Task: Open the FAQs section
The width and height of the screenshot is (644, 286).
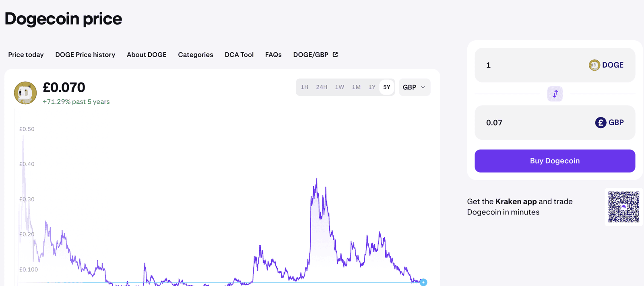Action: click(x=273, y=54)
